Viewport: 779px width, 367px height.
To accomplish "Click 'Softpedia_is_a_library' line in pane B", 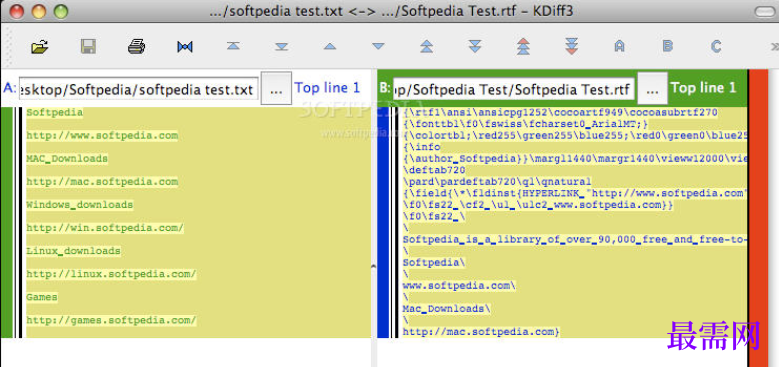I will pos(574,240).
